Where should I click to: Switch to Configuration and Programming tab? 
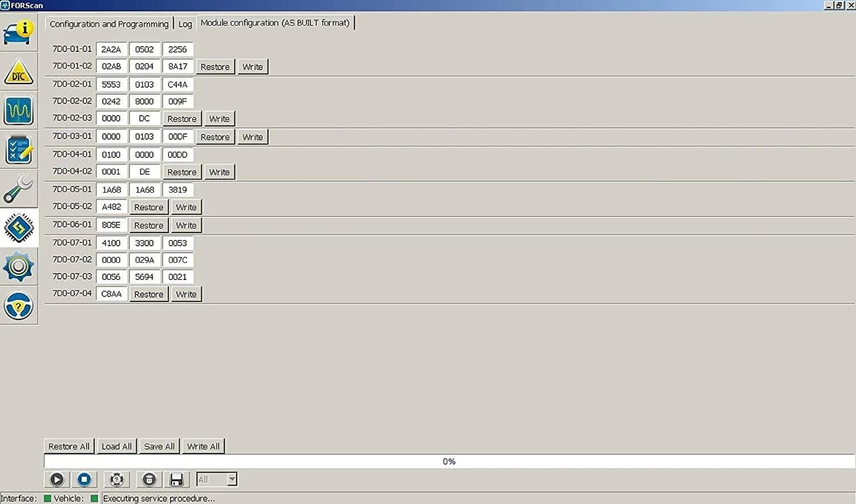point(109,24)
